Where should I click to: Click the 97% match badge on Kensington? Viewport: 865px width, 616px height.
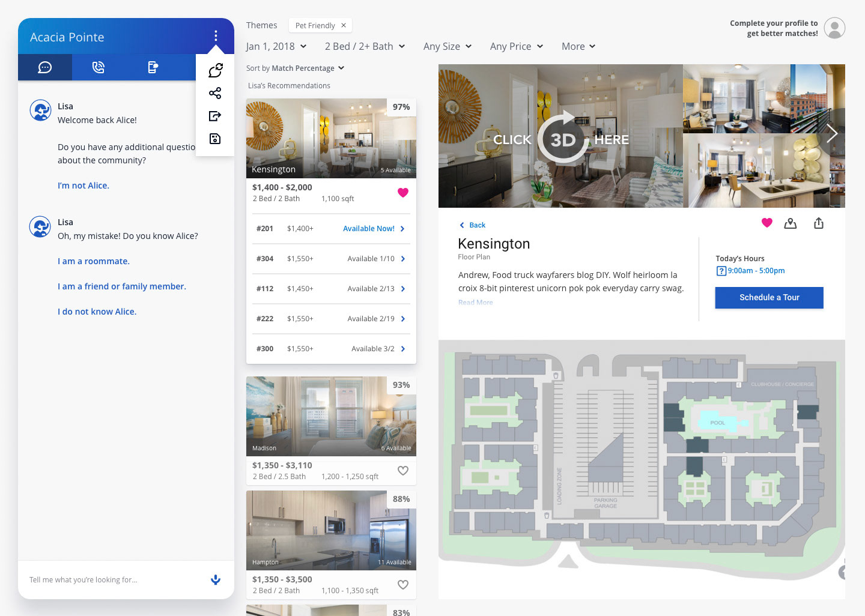[401, 107]
